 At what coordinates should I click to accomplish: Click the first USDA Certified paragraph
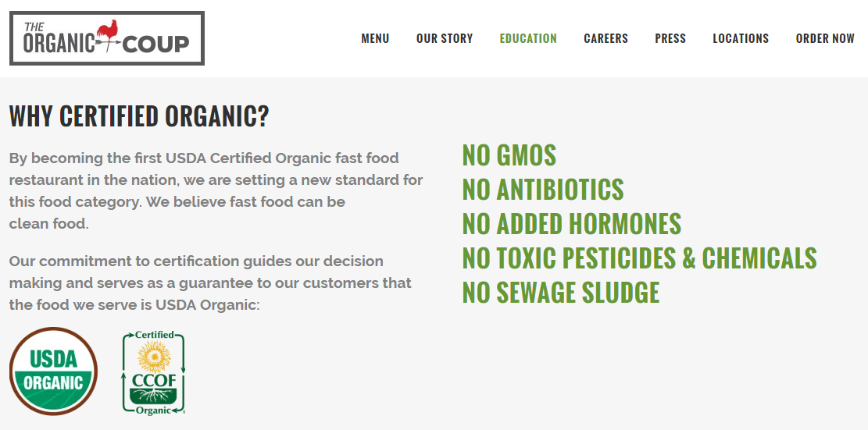[x=216, y=191]
